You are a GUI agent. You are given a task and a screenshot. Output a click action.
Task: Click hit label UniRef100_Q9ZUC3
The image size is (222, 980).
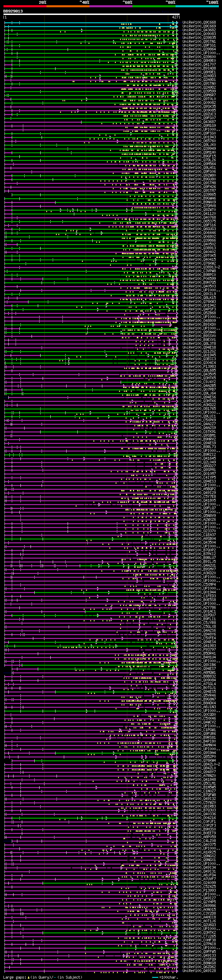coord(199,114)
